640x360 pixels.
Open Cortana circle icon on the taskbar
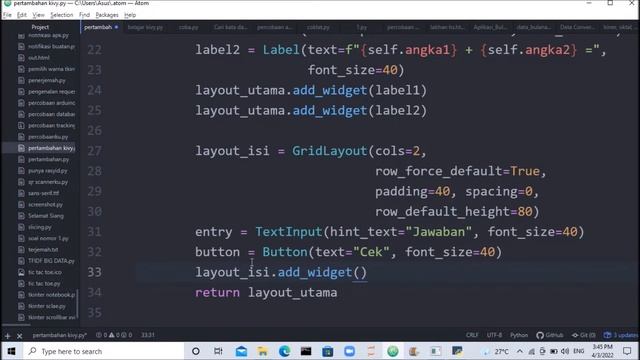click(196, 351)
